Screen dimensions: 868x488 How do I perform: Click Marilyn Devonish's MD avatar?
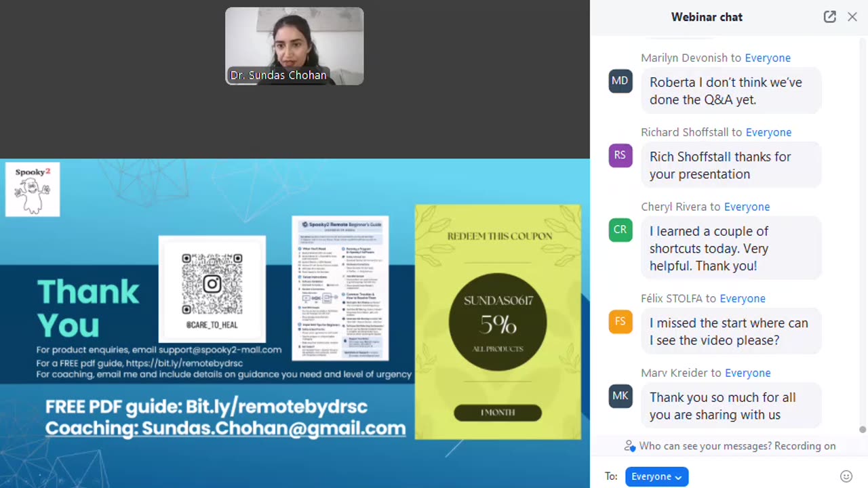click(620, 81)
